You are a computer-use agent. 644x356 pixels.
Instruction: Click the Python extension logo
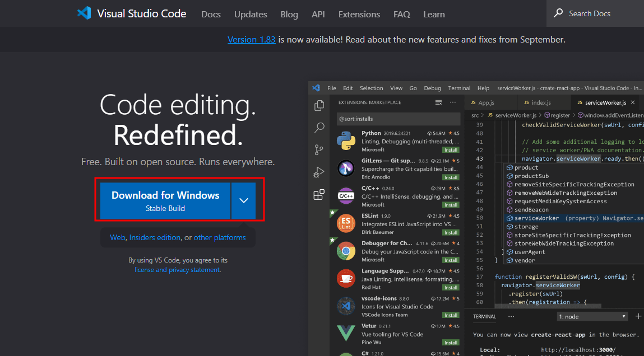[346, 140]
